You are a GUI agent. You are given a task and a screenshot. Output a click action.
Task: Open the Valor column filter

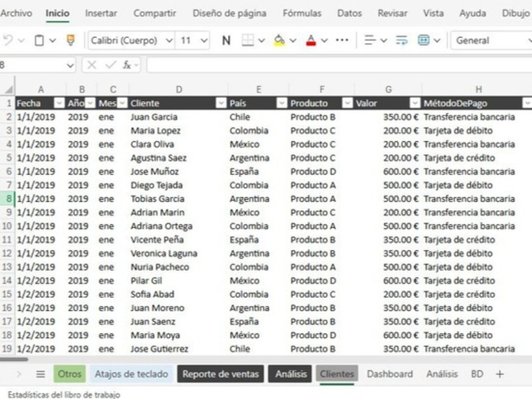click(x=415, y=103)
